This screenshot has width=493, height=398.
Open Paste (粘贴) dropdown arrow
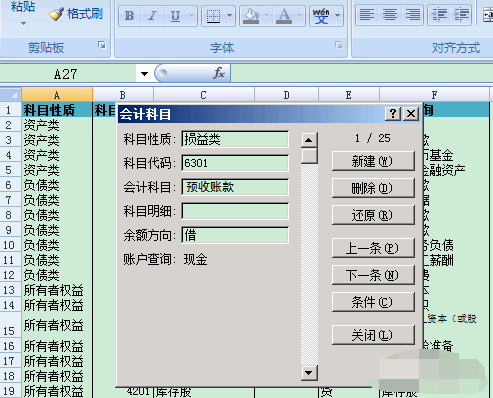coord(23,24)
